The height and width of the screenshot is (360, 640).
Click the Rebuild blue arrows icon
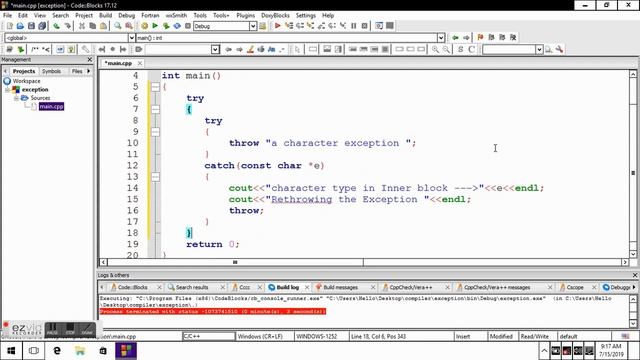[x=177, y=26]
